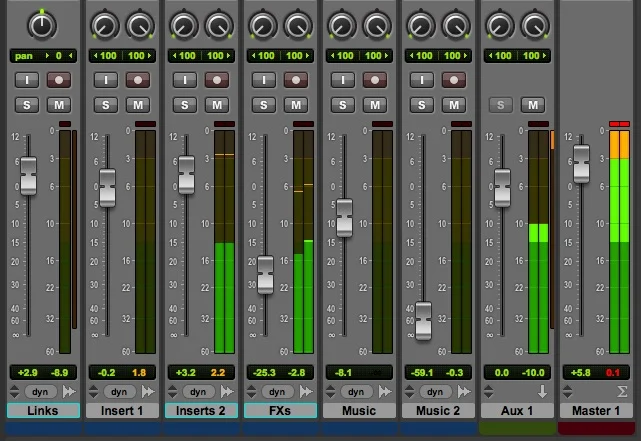Select the Master 1 track name

coord(596,410)
